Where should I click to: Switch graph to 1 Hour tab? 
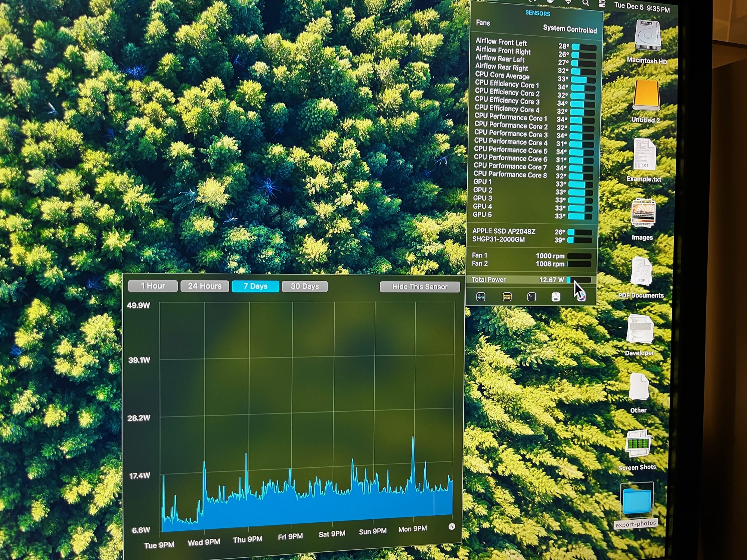(x=153, y=286)
